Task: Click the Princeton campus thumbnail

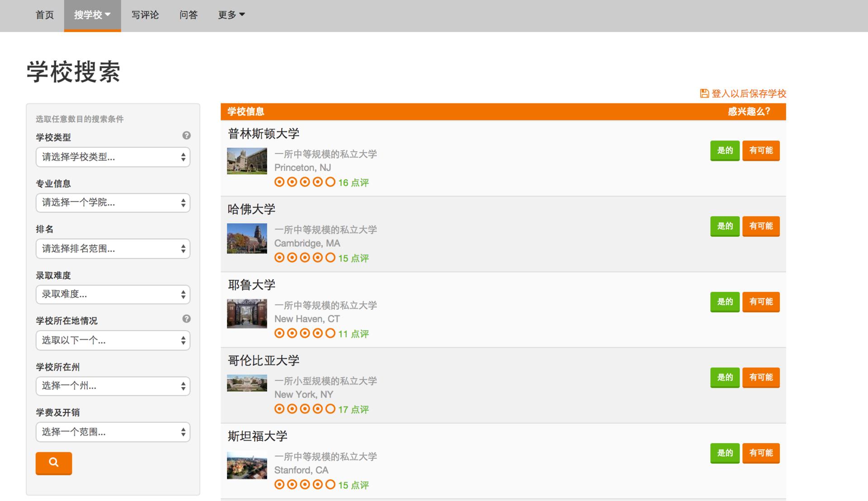Action: (247, 161)
